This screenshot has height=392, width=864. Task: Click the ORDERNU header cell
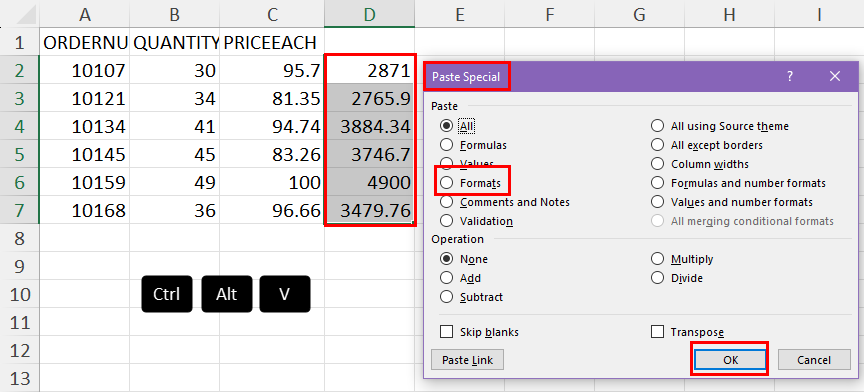(x=85, y=42)
